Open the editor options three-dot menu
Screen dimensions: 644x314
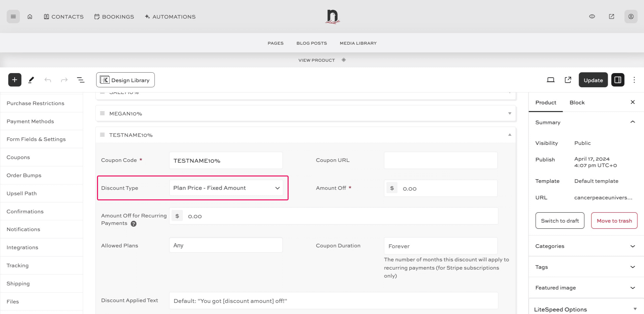click(634, 80)
